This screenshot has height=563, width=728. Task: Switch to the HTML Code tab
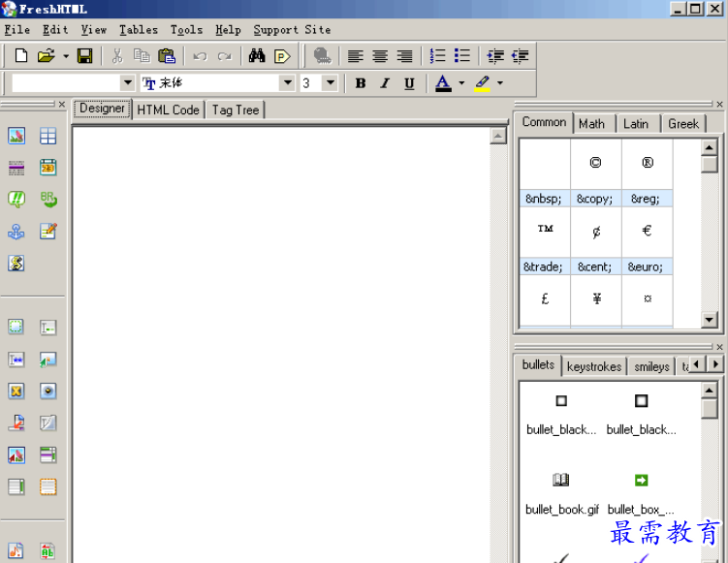click(x=168, y=110)
